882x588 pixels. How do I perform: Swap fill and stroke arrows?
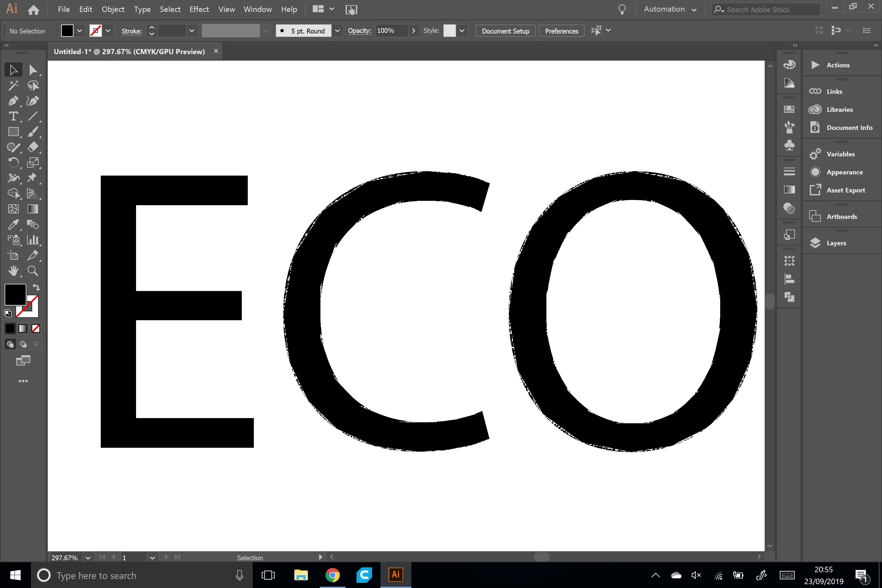pyautogui.click(x=36, y=287)
